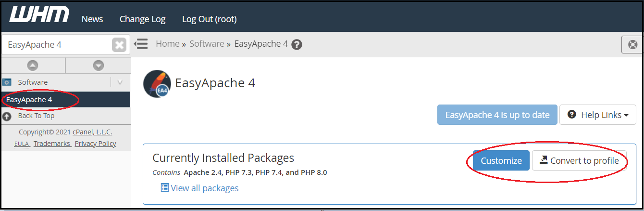Click the sidebar search input field
Screen dimensions: 644x211
57,45
